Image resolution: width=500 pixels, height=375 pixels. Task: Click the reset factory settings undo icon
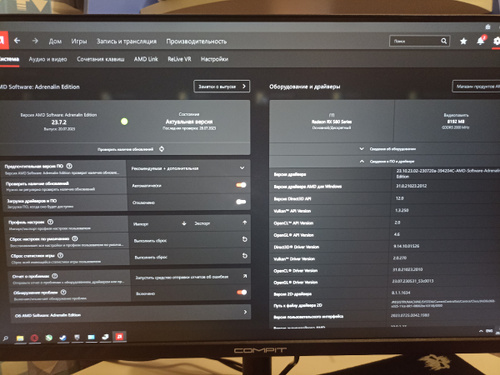click(x=245, y=239)
